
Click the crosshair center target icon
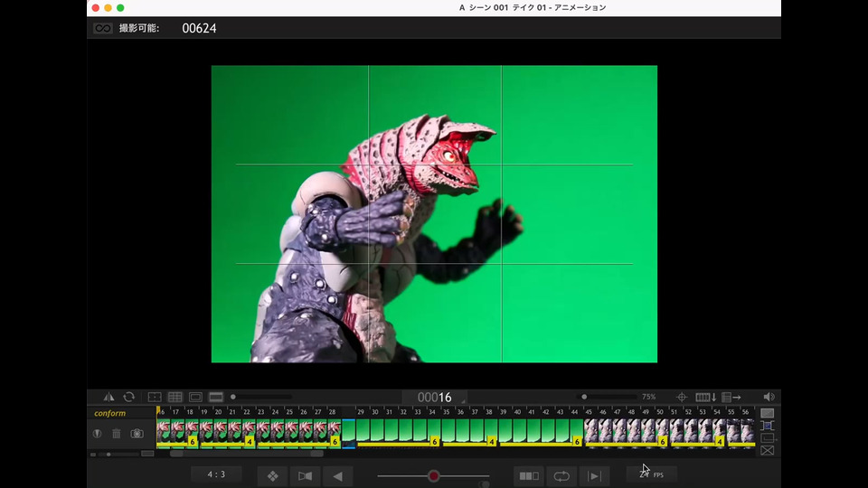point(682,397)
